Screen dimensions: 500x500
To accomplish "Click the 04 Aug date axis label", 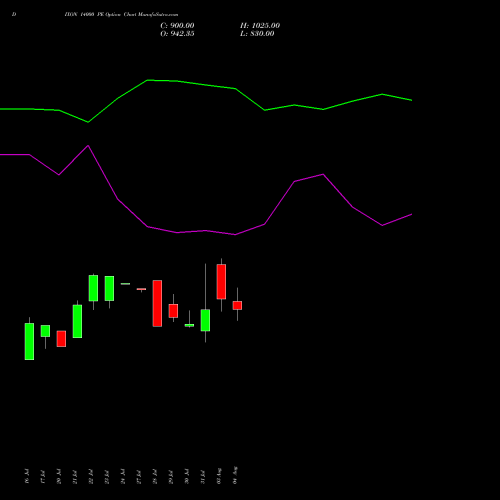I will (235, 475).
